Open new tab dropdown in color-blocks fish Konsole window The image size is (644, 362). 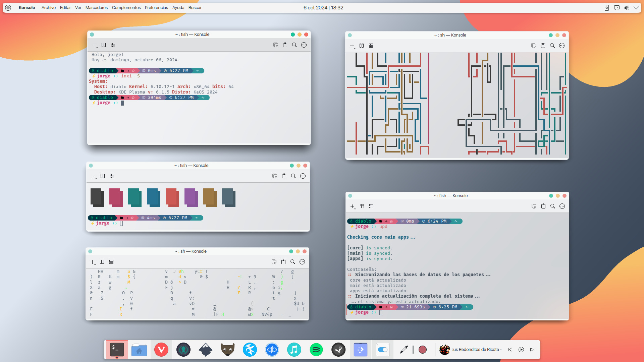click(x=94, y=176)
